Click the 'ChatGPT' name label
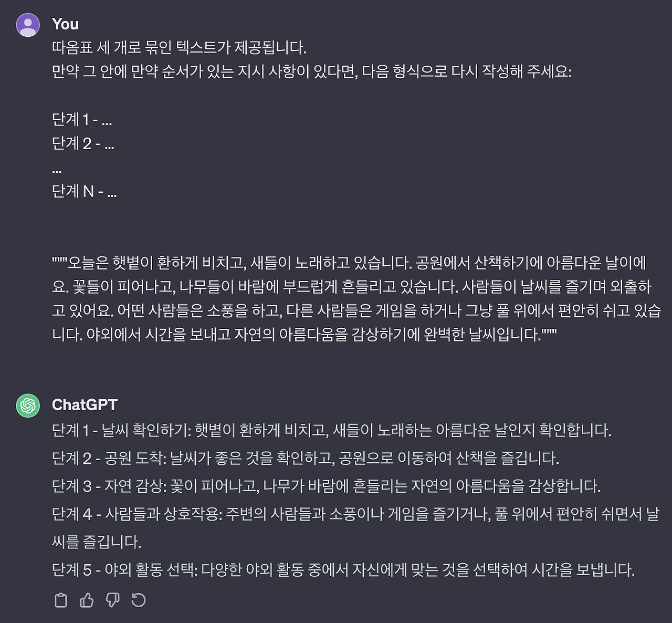Image resolution: width=672 pixels, height=623 pixels. pos(86,405)
